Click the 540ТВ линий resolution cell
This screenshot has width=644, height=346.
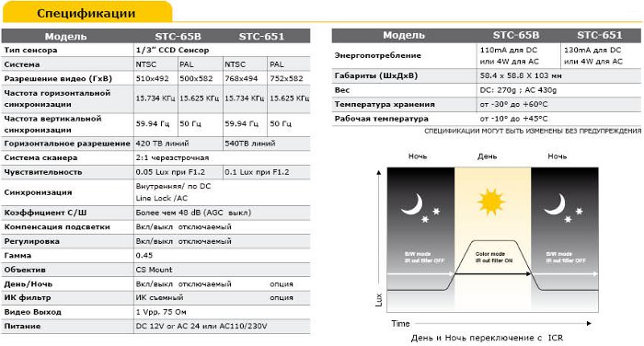(249, 144)
